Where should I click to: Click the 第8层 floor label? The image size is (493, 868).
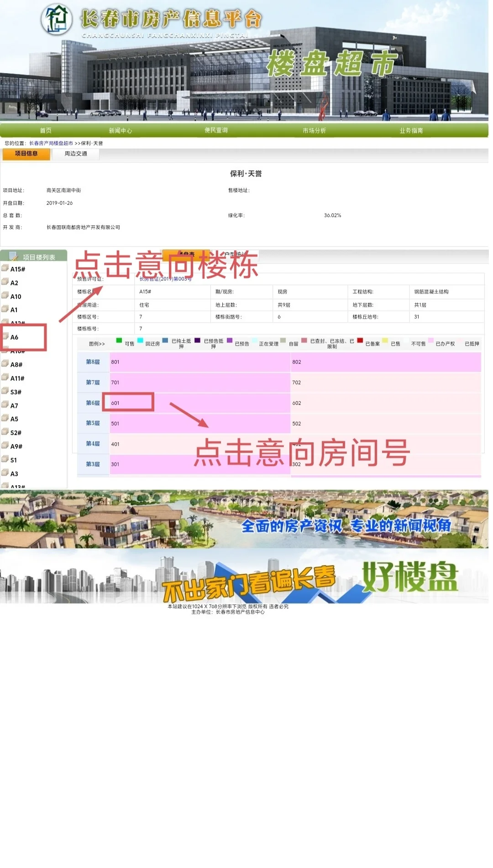93,362
